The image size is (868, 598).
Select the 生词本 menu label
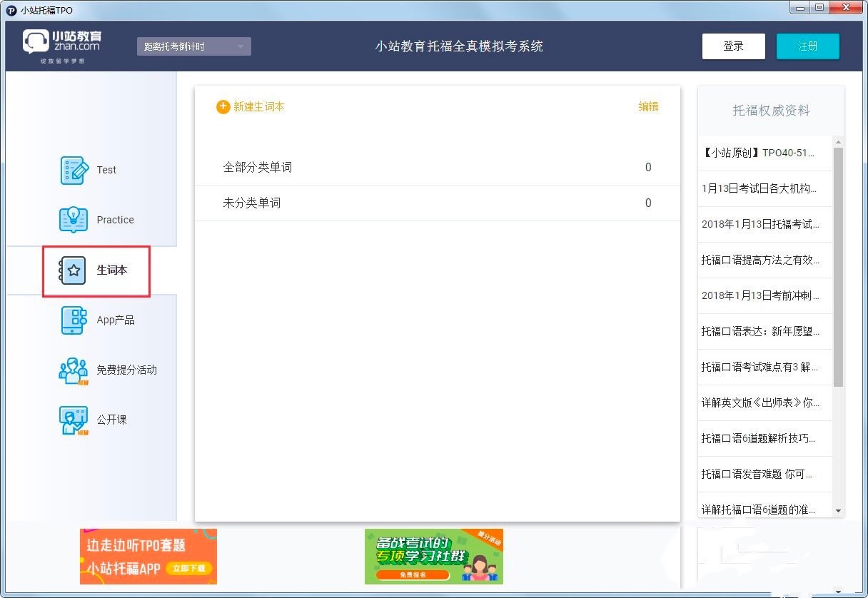(112, 270)
